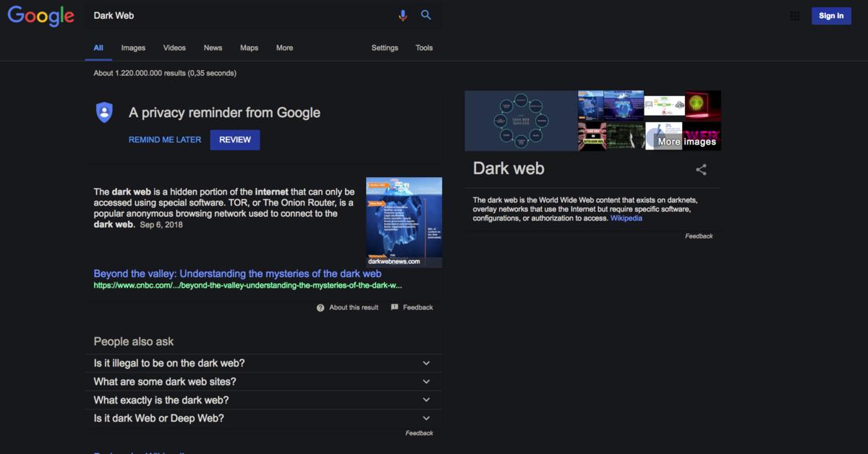Click inside the Dark Web search field
The image size is (868, 454).
click(x=242, y=15)
